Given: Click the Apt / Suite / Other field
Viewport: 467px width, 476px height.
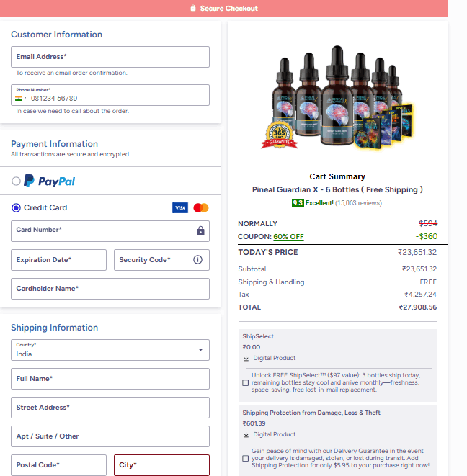Looking at the screenshot, I should [x=110, y=436].
